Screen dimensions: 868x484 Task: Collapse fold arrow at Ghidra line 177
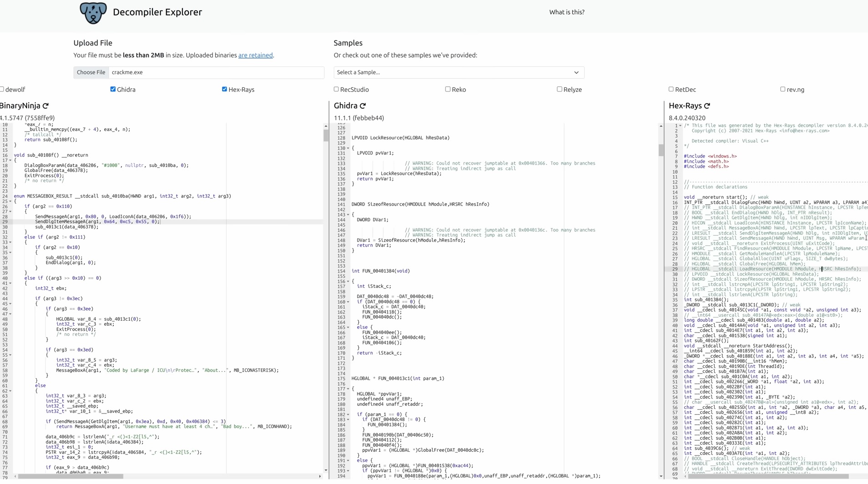click(348, 389)
